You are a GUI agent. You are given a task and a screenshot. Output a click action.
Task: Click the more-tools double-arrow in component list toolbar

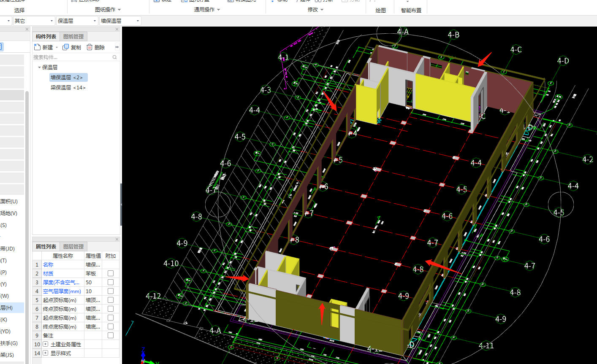pyautogui.click(x=117, y=47)
